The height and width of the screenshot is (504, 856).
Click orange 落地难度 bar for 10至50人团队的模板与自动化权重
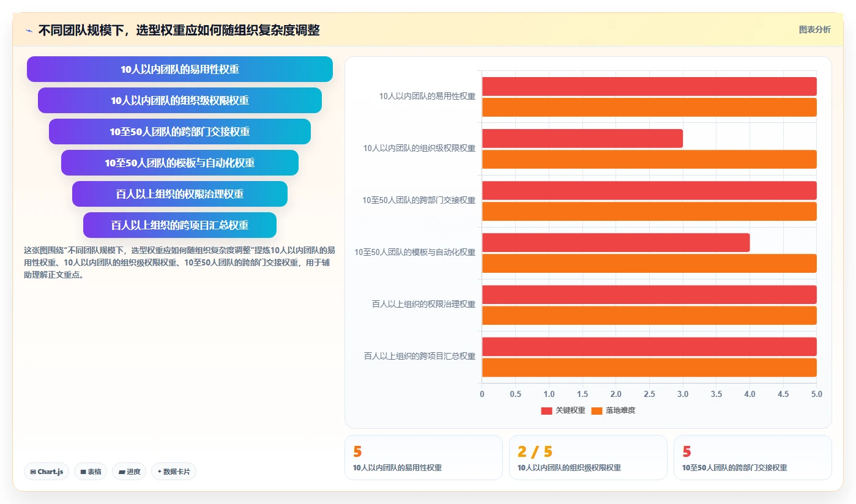pyautogui.click(x=649, y=263)
